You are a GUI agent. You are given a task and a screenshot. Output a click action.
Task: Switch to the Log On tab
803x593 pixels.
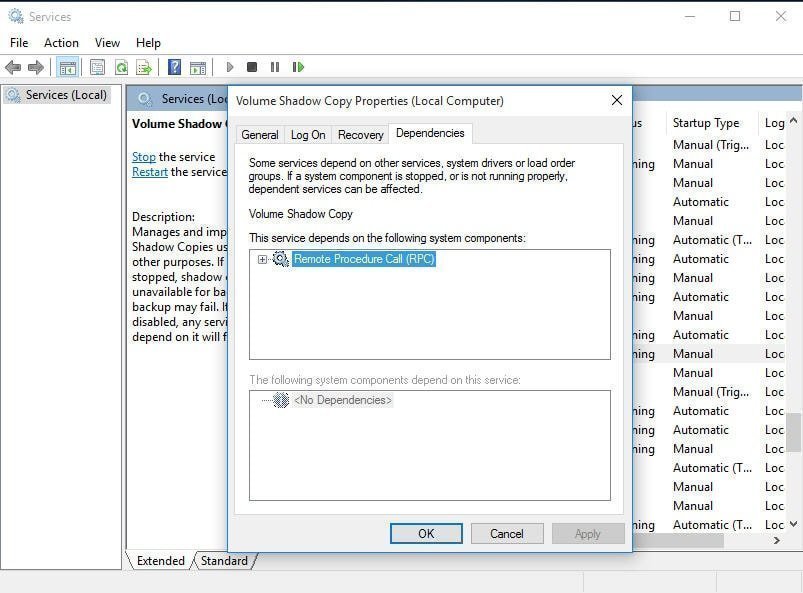(308, 135)
